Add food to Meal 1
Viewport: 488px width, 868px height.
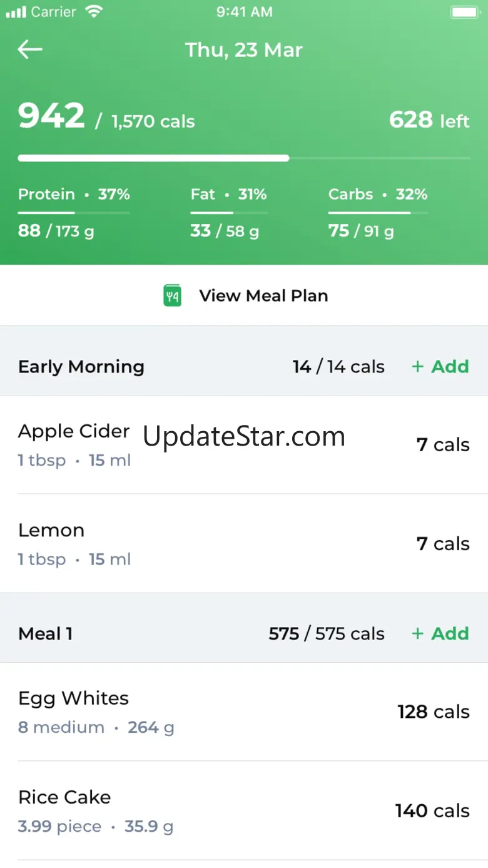440,633
